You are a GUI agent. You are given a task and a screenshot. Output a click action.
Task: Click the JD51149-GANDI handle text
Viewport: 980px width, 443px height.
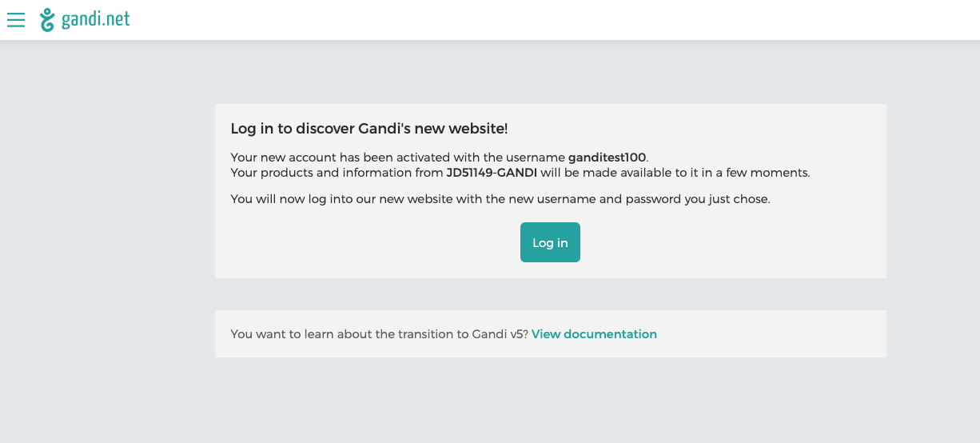(492, 173)
